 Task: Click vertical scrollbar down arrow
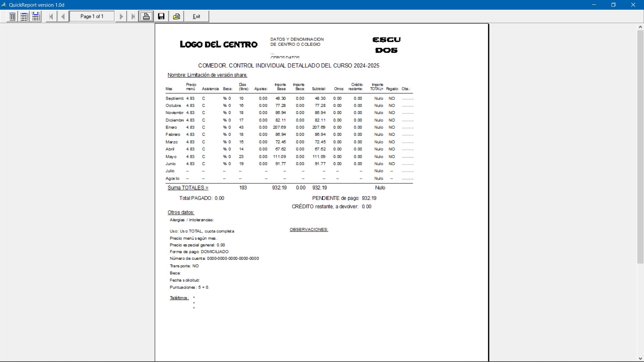pos(640,358)
